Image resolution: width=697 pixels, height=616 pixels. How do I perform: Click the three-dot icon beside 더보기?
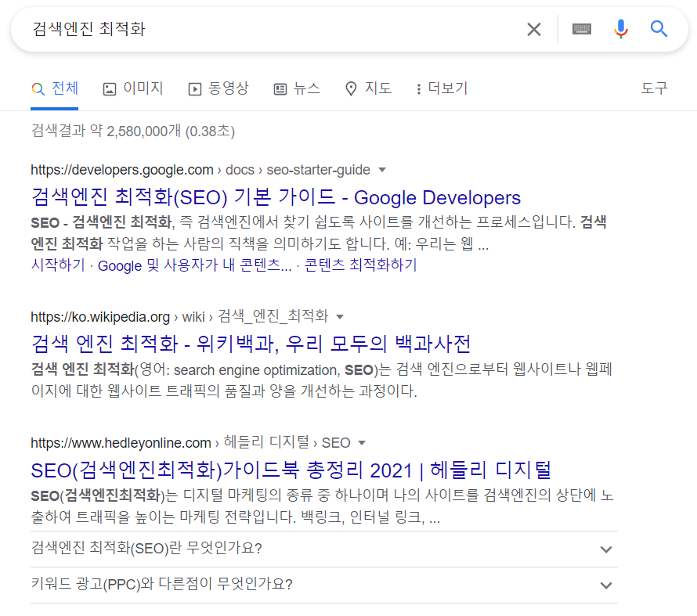[x=419, y=89]
